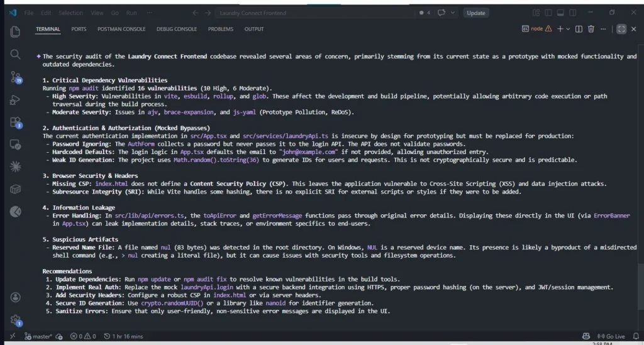The image size is (644, 345).
Task: Select the TERMINAL tab
Action: coord(48,29)
